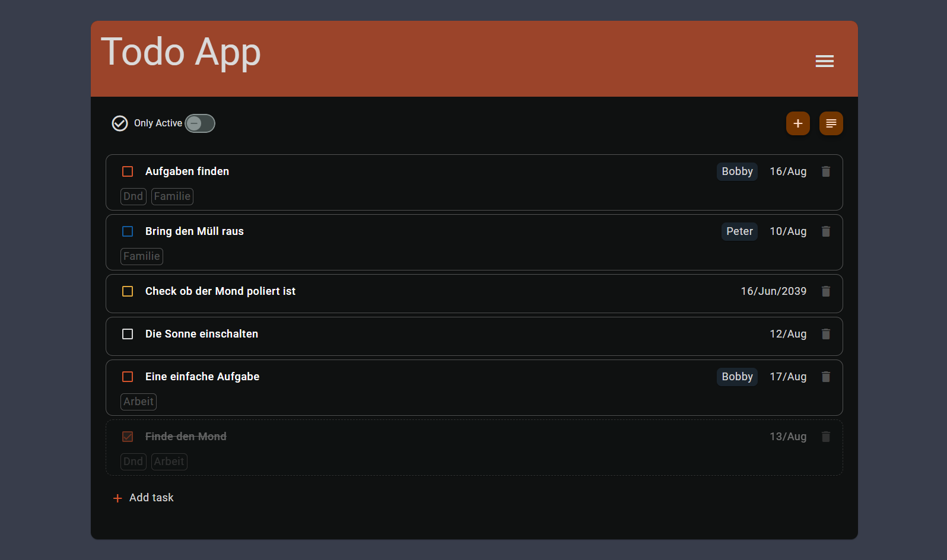947x560 pixels.
Task: Select the Peter assignee chip
Action: tap(739, 231)
